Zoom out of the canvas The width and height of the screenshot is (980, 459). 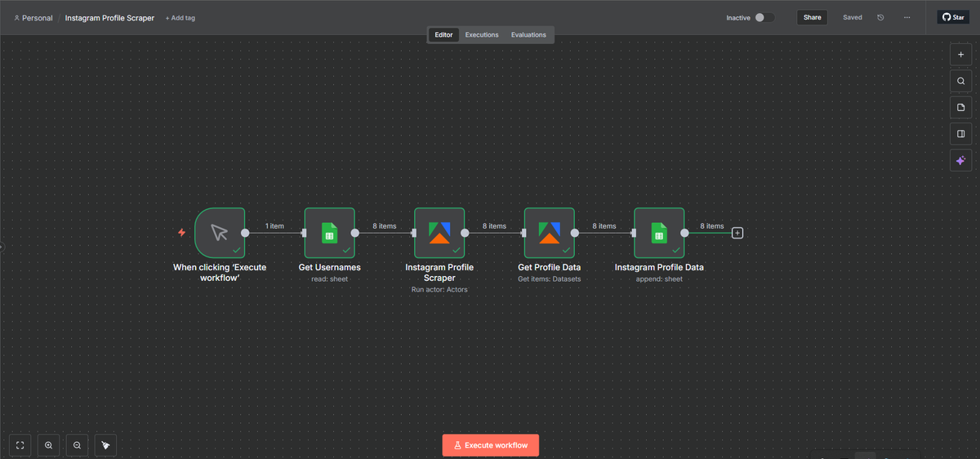[77, 445]
